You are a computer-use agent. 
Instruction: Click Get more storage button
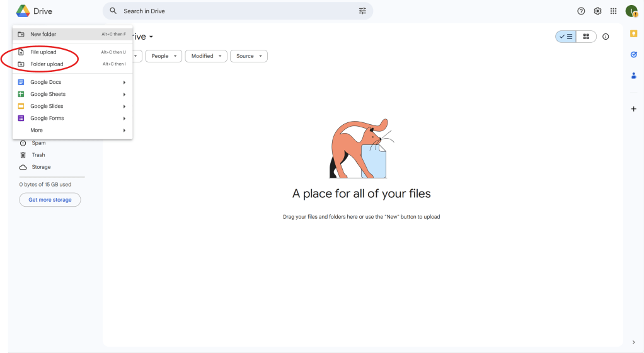click(50, 200)
